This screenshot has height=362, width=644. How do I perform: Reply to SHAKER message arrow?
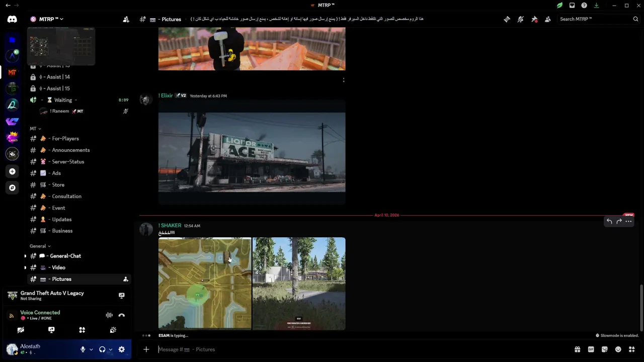coord(609,221)
